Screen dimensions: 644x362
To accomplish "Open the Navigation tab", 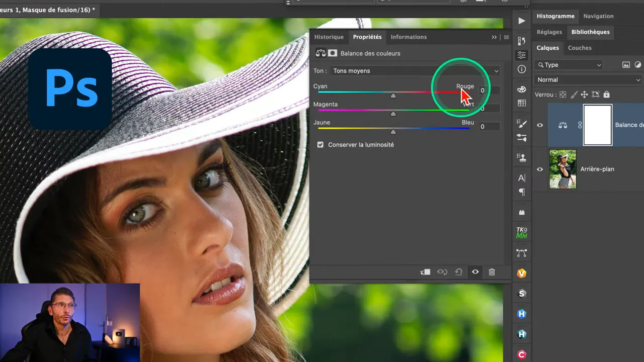I will click(598, 16).
